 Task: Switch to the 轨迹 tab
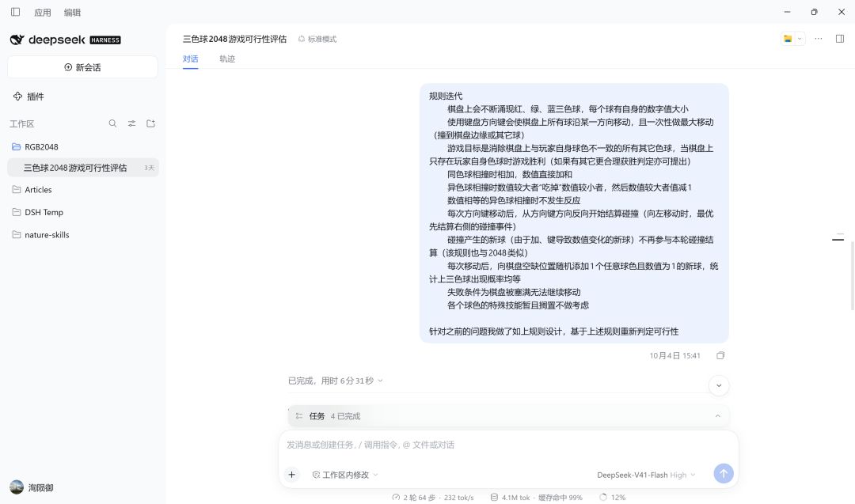(x=227, y=59)
